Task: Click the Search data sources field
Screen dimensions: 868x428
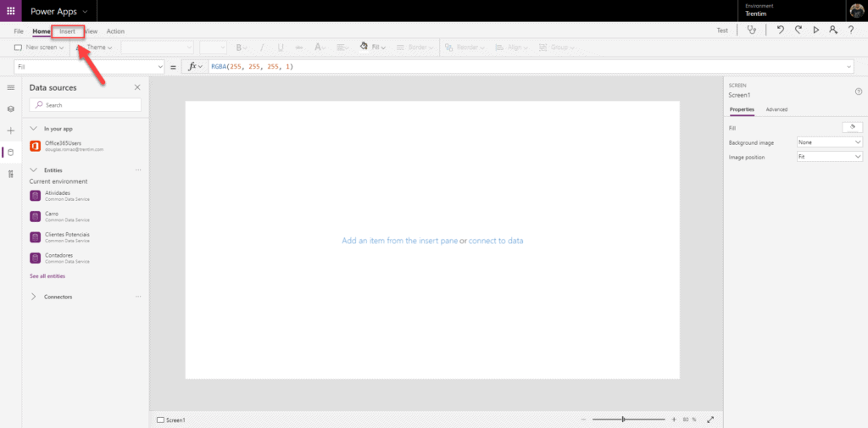Action: point(86,105)
